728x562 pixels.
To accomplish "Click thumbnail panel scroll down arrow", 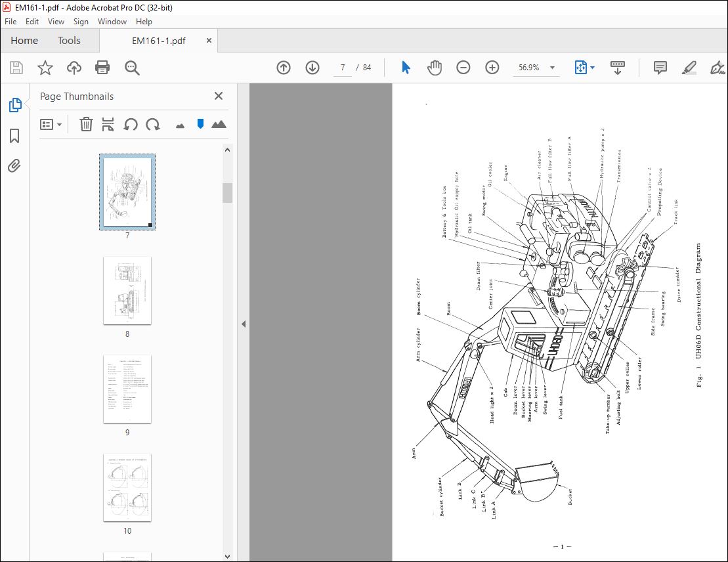I will tap(227, 557).
